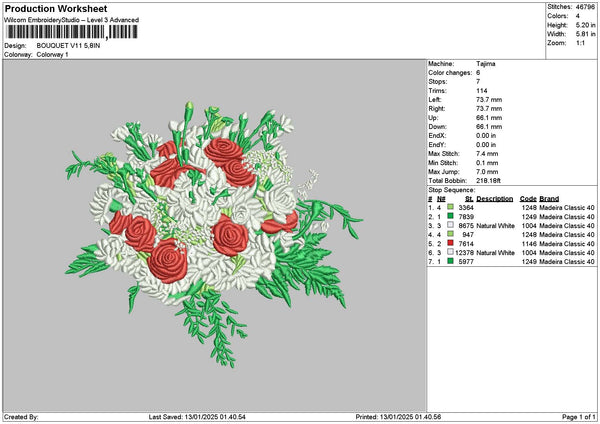The height and width of the screenshot is (424, 600).
Task: Click the 'Printed: 13/01/2025' footer text
Action: pos(398,417)
